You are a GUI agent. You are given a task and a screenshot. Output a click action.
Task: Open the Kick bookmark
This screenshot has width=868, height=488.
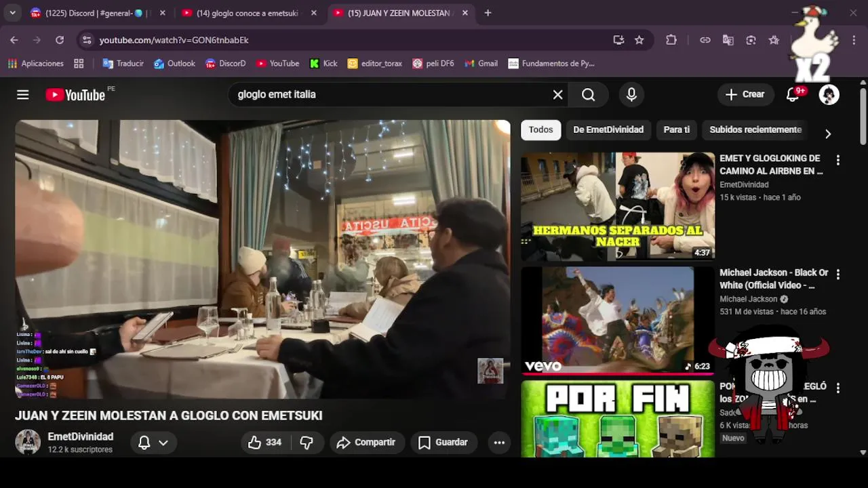click(323, 64)
